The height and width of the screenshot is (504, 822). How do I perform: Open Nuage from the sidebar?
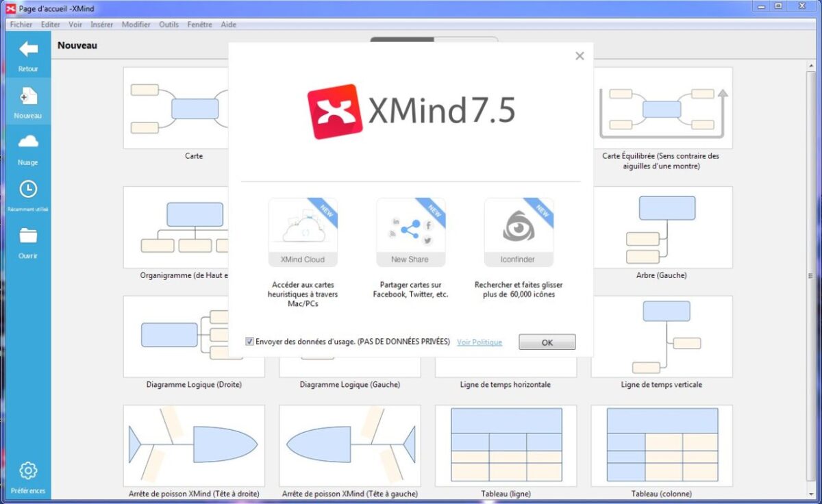[x=27, y=147]
